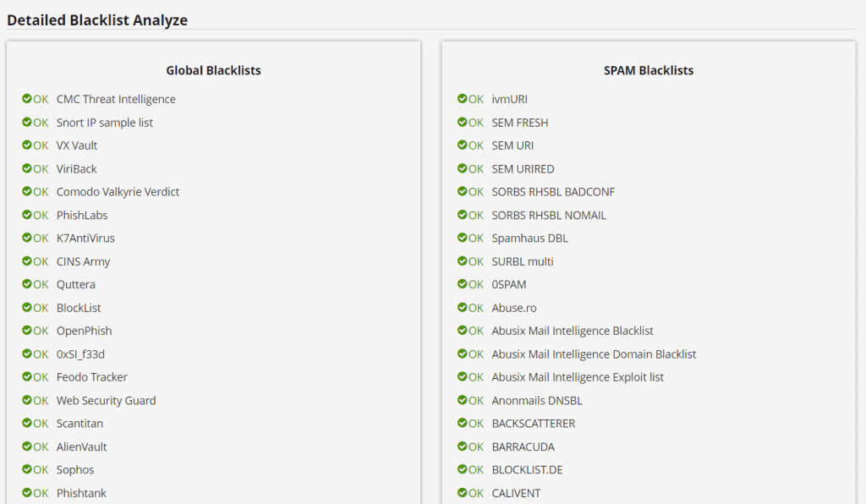This screenshot has height=504, width=866.
Task: Click the green check icon next to ivmURI
Action: pos(463,99)
